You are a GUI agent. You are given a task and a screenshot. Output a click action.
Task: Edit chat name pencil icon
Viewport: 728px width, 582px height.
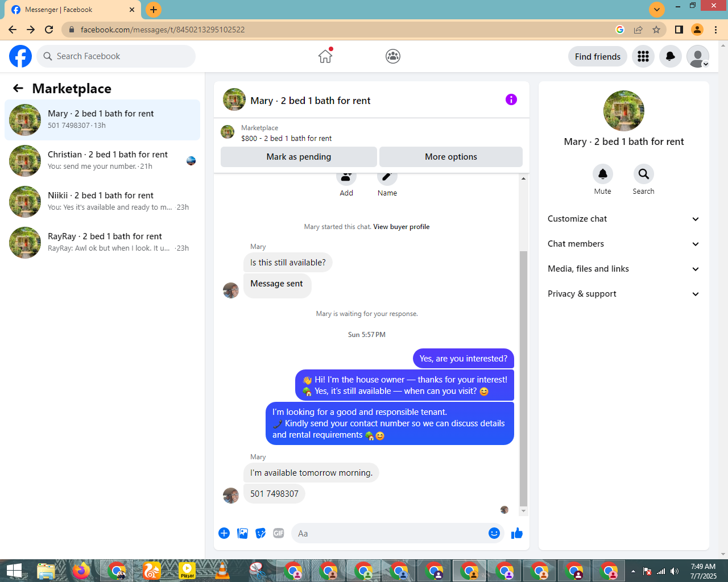[x=387, y=177]
